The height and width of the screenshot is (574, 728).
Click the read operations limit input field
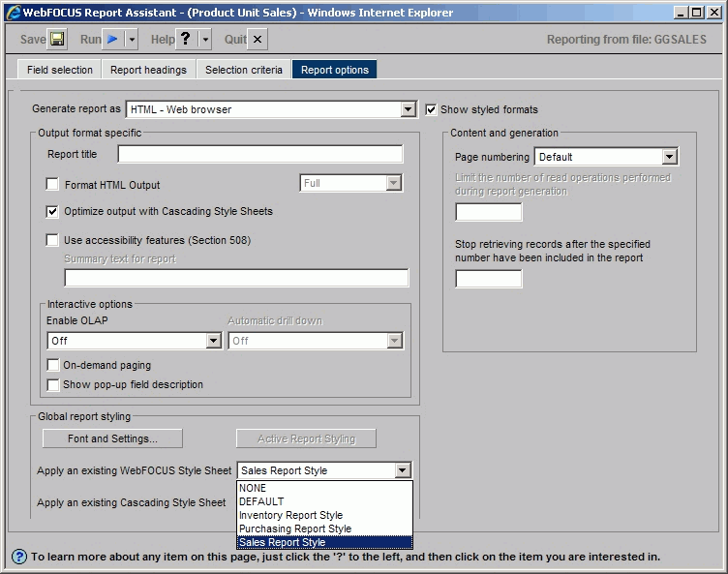pyautogui.click(x=489, y=212)
